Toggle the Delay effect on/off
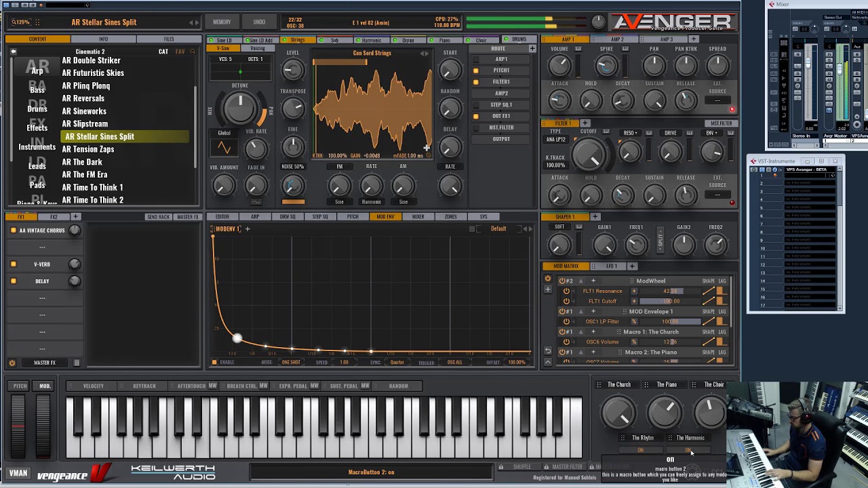 click(x=13, y=281)
